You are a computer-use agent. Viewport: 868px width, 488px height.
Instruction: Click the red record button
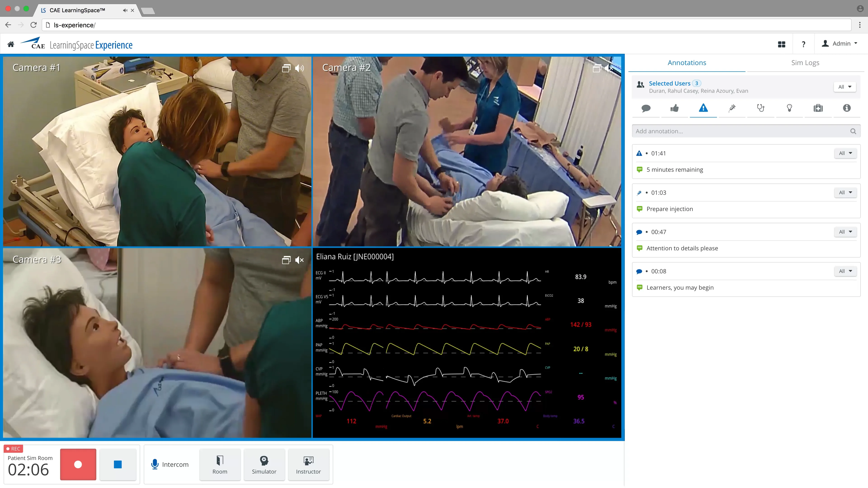[78, 465]
